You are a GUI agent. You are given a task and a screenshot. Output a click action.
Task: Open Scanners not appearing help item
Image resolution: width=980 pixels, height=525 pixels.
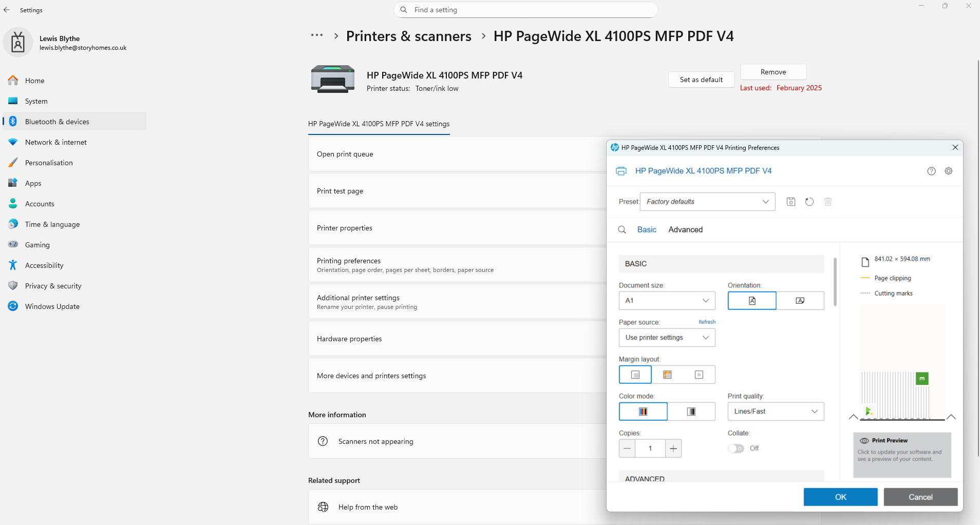tap(457, 441)
